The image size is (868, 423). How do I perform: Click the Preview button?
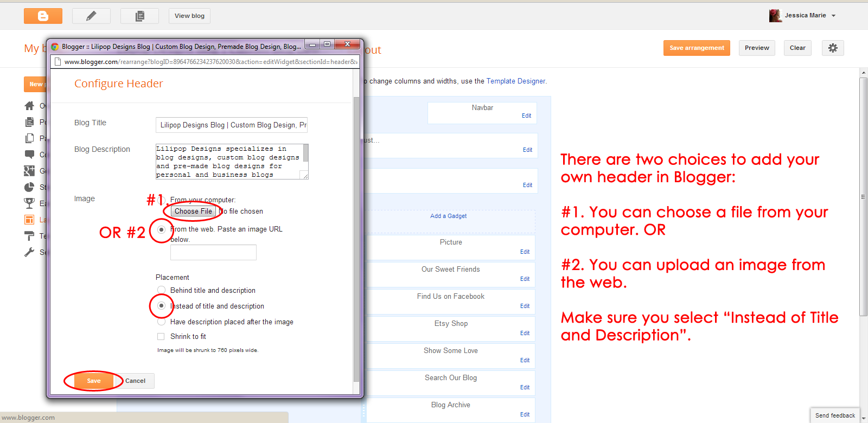757,48
